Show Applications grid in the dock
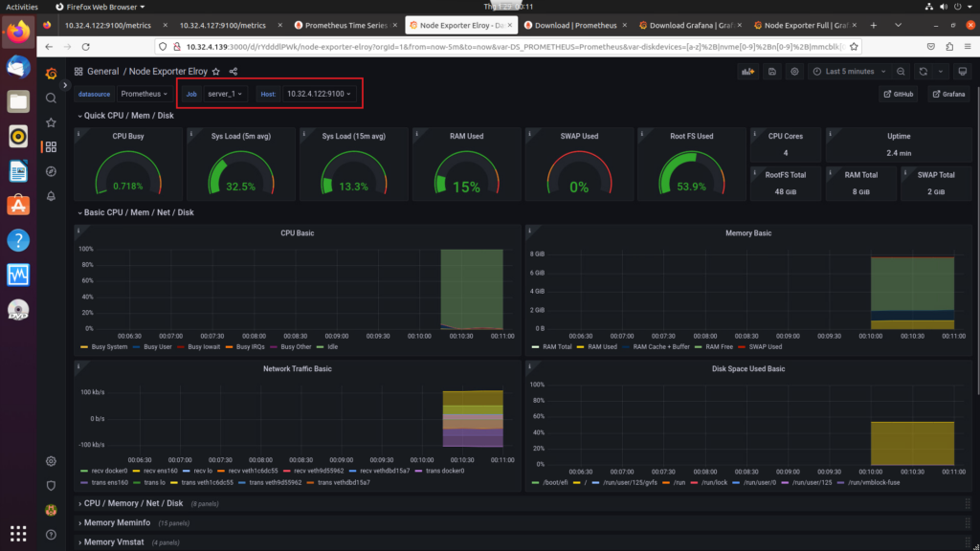This screenshot has height=551, width=980. coord(18,533)
